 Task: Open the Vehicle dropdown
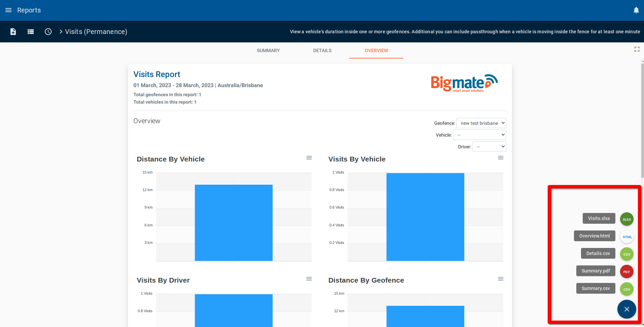click(x=479, y=135)
